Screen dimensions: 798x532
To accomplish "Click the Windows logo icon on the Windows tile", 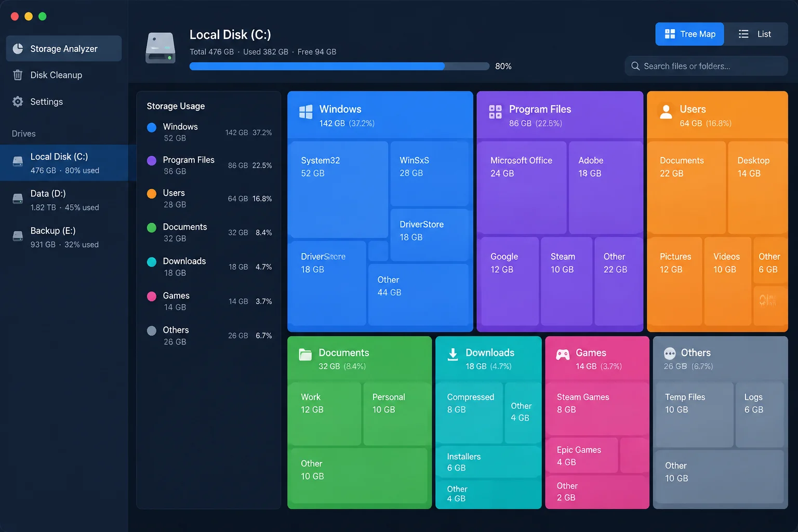I will click(306, 112).
